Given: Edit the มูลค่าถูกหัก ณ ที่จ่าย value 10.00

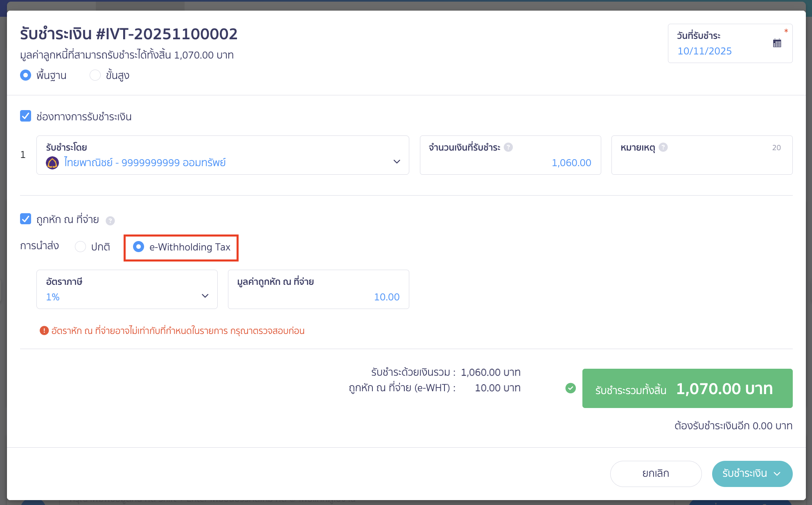Looking at the screenshot, I should click(x=386, y=297).
